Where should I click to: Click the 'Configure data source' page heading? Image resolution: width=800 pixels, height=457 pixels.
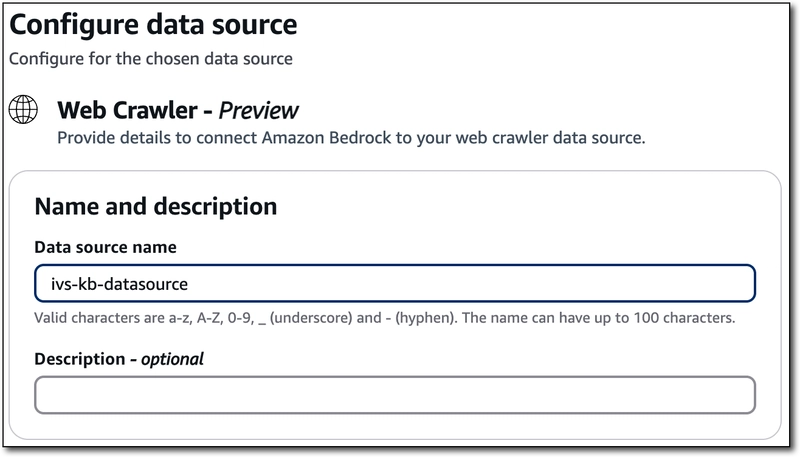click(x=153, y=25)
